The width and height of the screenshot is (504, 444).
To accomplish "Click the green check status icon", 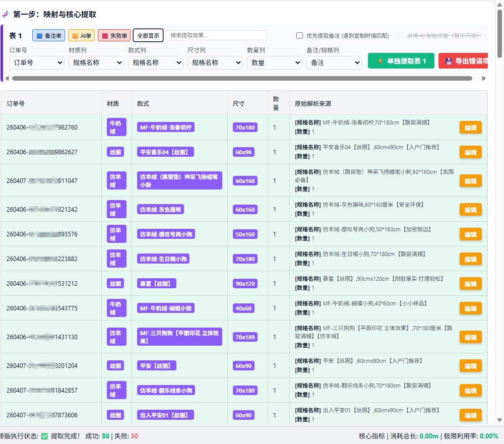I will (45, 436).
